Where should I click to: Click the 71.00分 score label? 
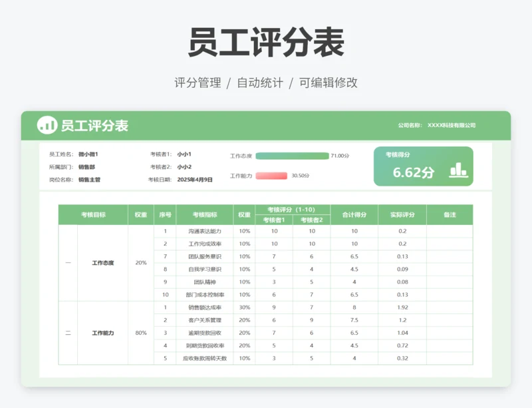[340, 156]
